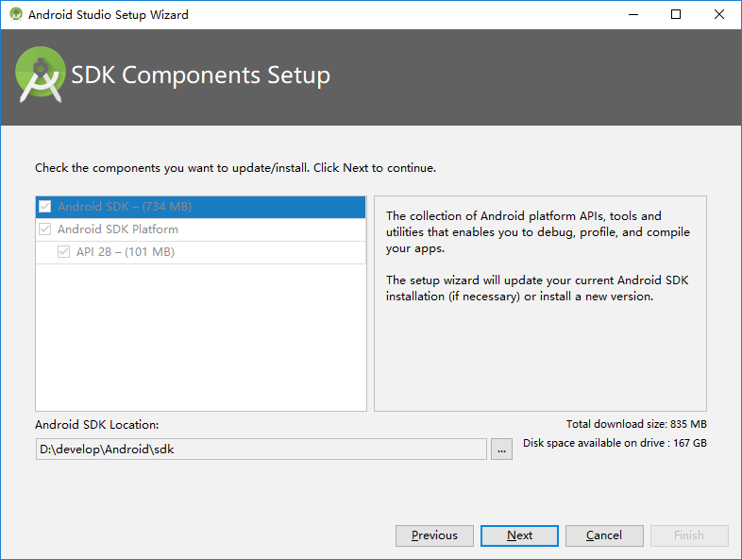Go back with the Previous button
Screen dimensions: 742x560
434,535
